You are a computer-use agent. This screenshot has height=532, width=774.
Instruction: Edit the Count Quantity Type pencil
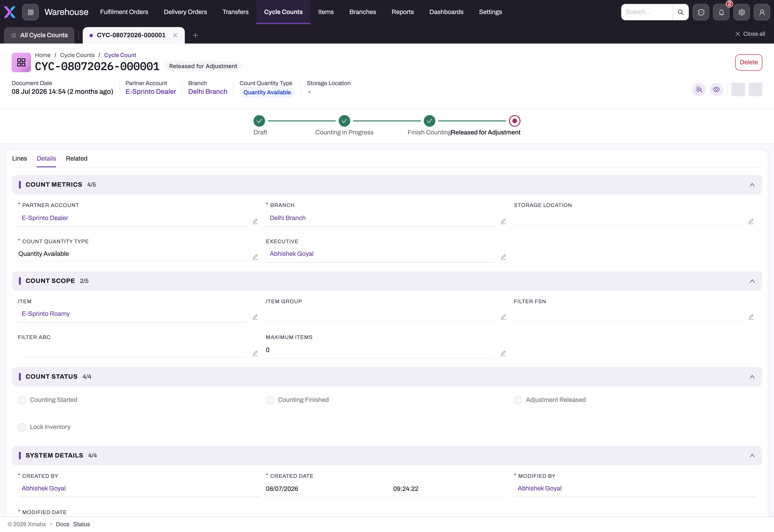click(255, 257)
